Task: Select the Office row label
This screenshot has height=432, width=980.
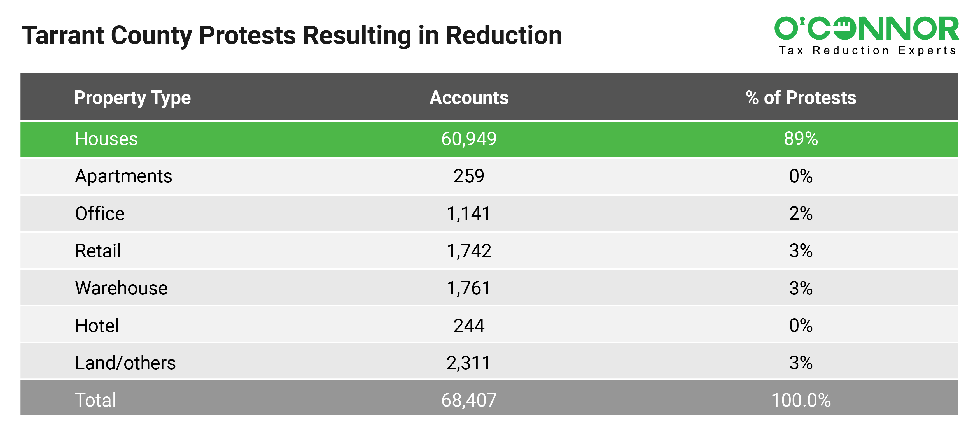Action: (100, 213)
